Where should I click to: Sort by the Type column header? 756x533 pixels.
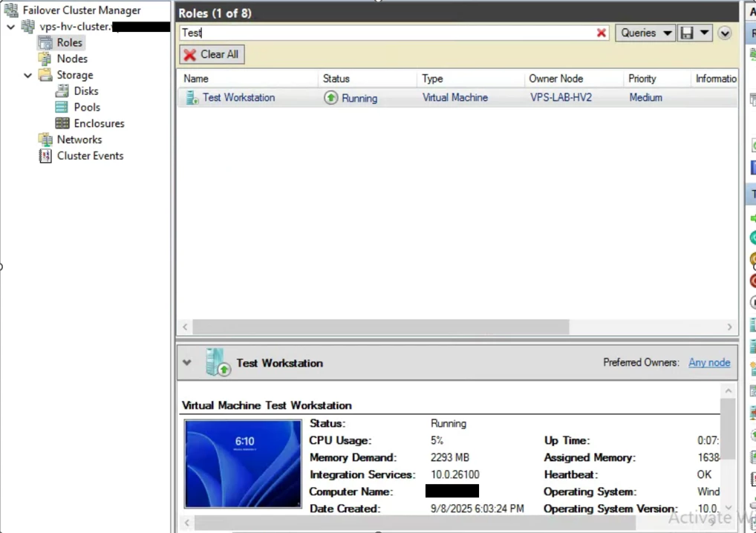point(432,79)
